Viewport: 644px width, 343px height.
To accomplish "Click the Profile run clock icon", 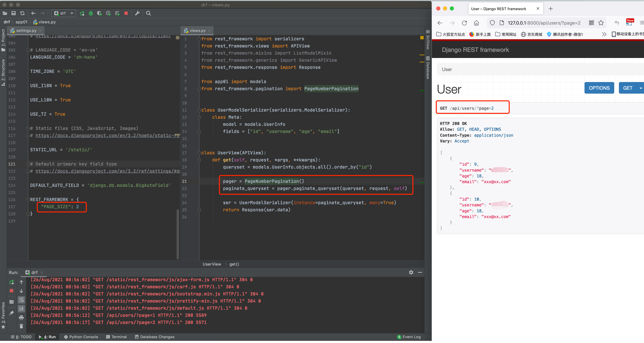I will pos(108,13).
